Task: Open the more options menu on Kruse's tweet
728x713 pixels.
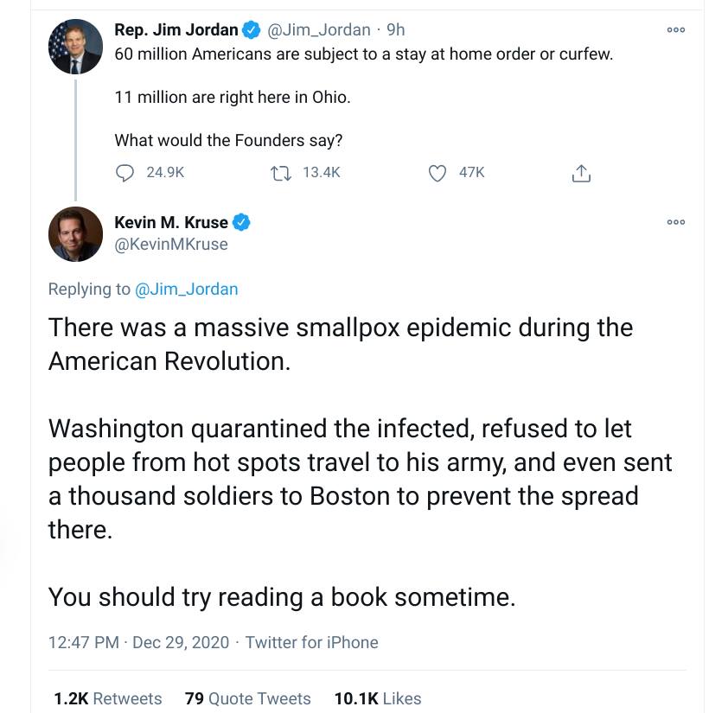Action: (x=675, y=222)
